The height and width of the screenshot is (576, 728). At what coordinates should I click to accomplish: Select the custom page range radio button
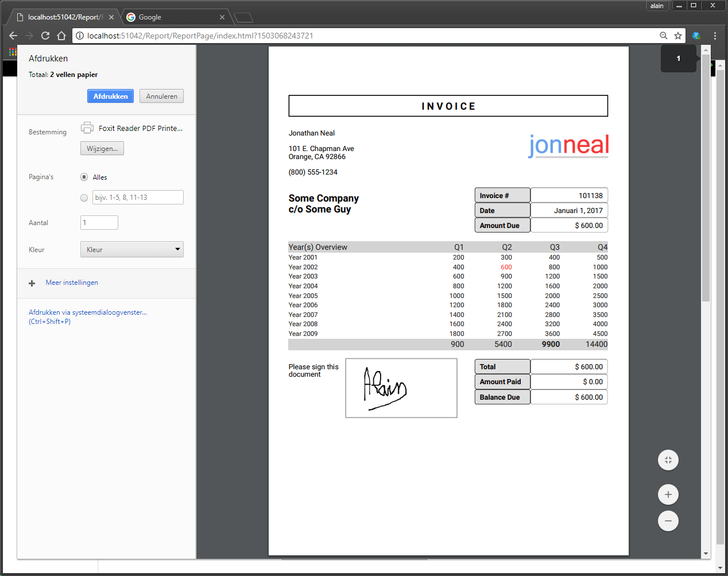point(84,198)
